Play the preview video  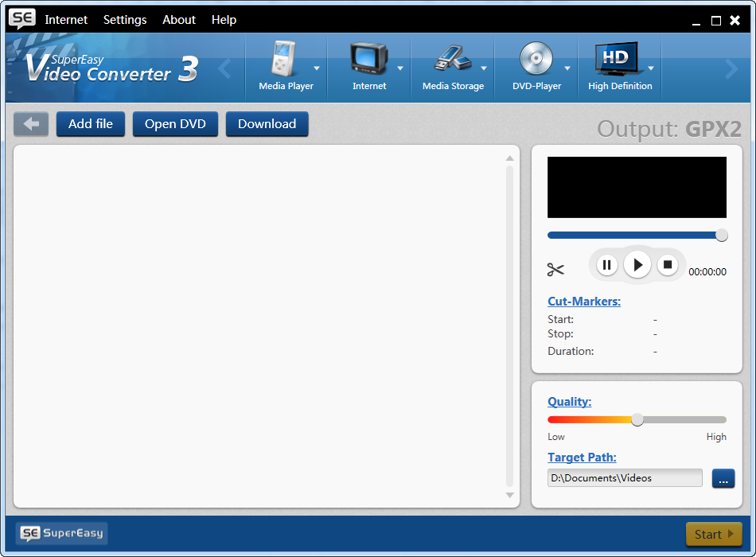[x=637, y=265]
